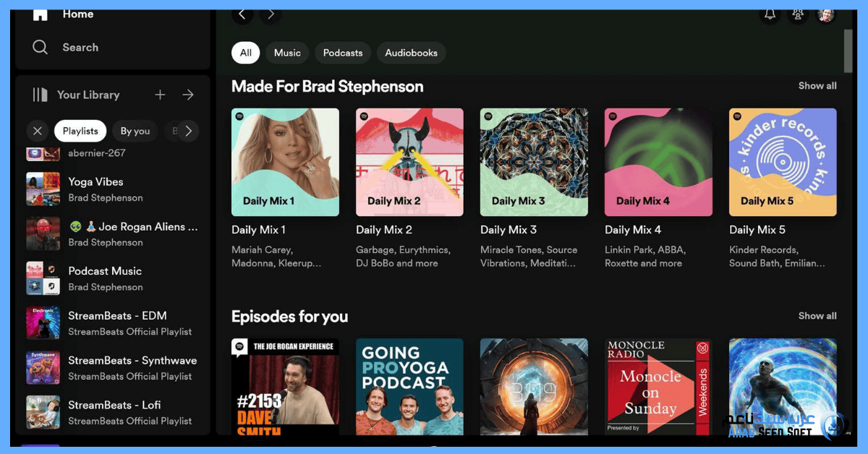Click the main view vertical scrollbar
Image resolution: width=868 pixels, height=454 pixels.
pos(848,51)
